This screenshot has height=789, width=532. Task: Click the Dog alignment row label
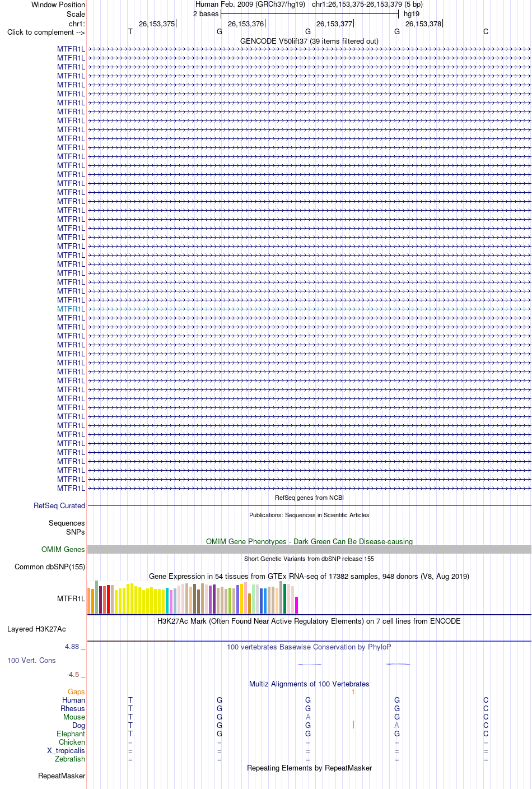pos(79,725)
